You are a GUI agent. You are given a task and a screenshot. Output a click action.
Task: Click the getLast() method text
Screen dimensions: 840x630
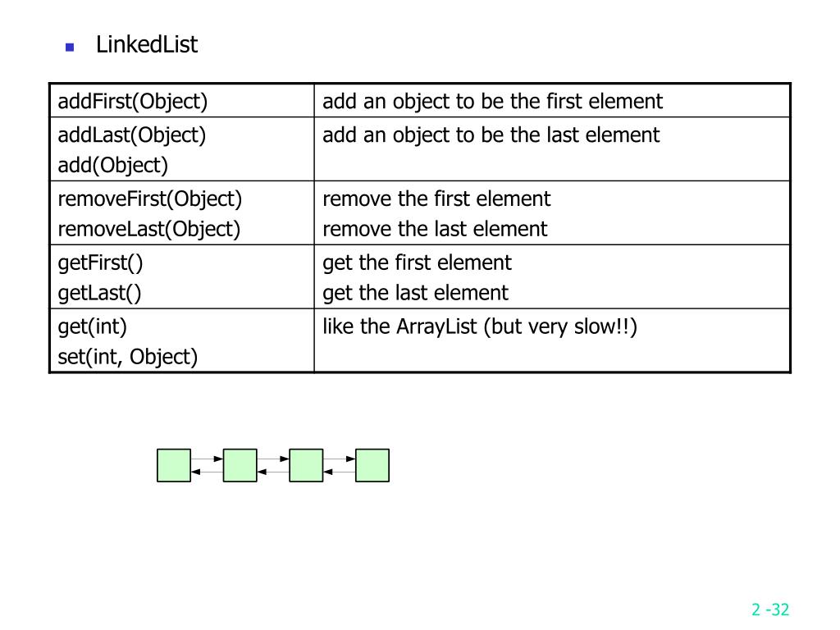point(99,293)
